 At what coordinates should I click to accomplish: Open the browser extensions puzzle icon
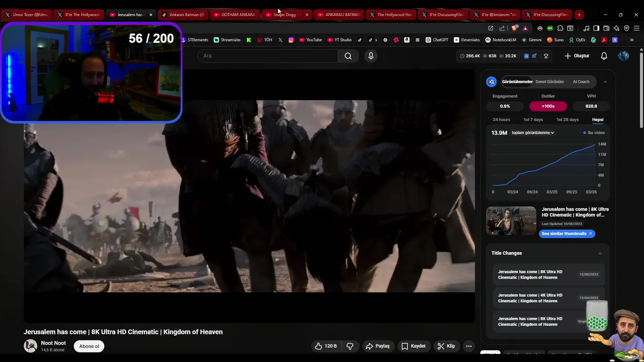pos(560,28)
